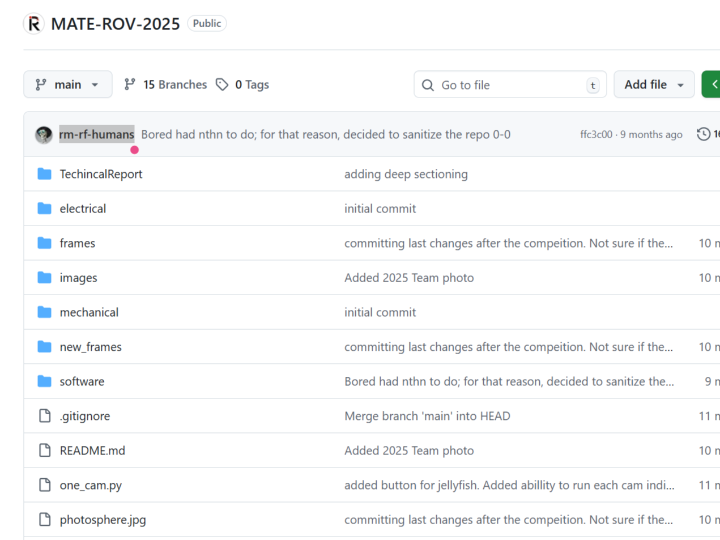Open the main branch dropdown
This screenshot has height=540, width=720.
68,85
